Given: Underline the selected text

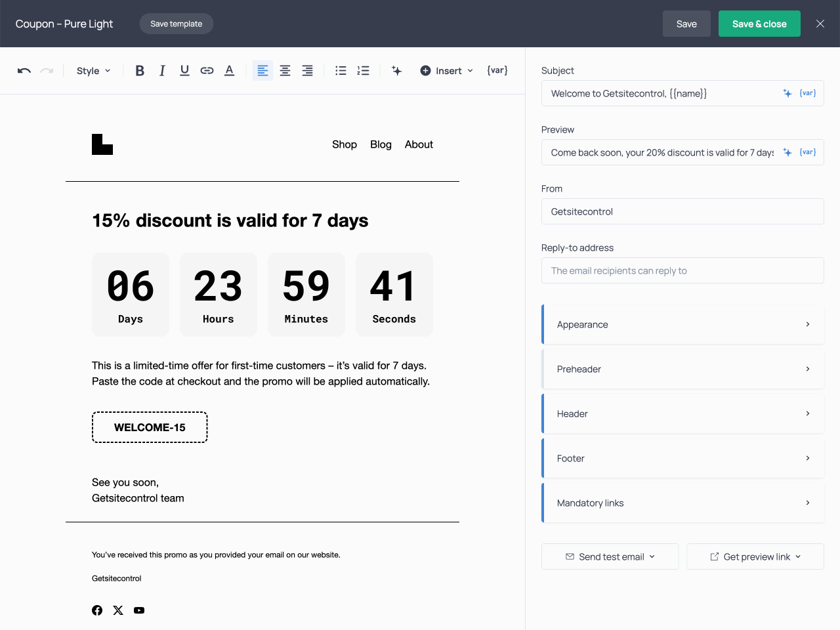Looking at the screenshot, I should [184, 71].
